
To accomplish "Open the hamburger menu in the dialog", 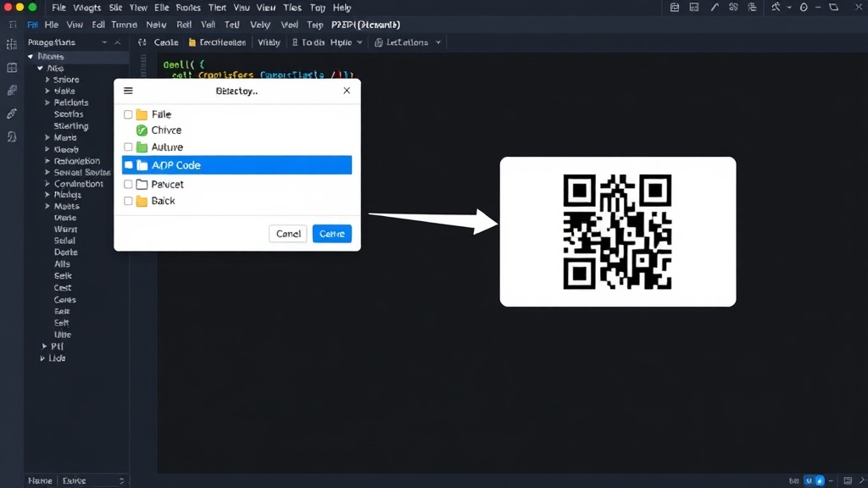I will (128, 91).
